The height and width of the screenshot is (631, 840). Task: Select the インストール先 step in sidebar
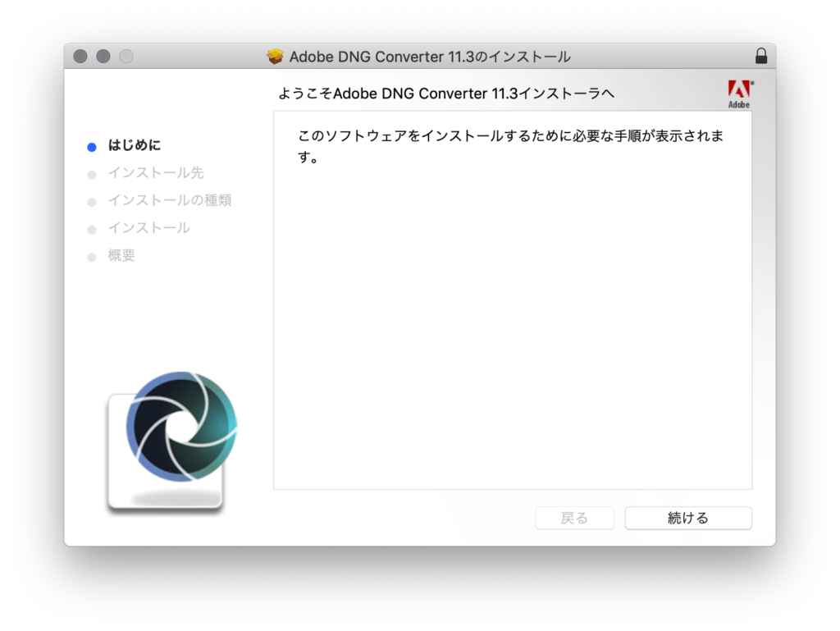tap(156, 172)
